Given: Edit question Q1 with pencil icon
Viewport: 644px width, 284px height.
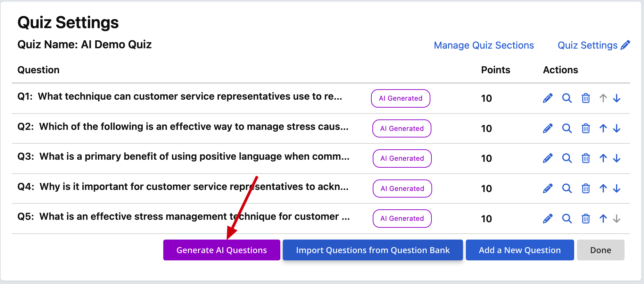Looking at the screenshot, I should point(548,98).
